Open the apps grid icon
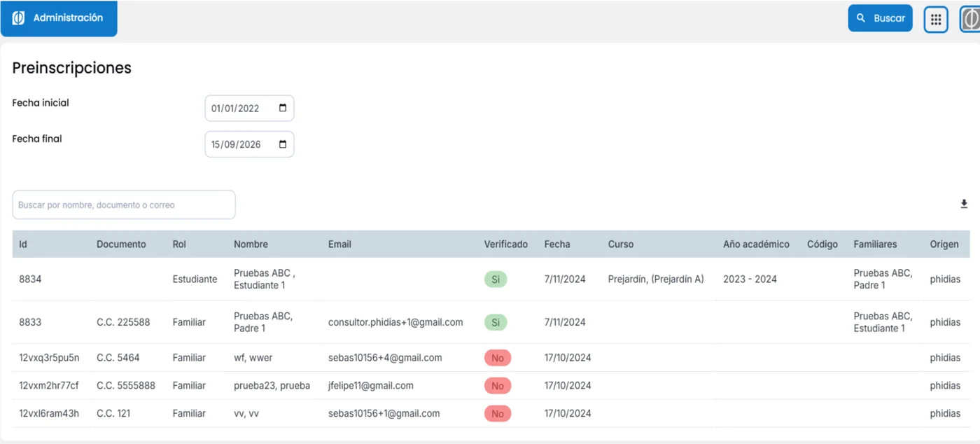Screen dimensions: 980x444 [x=936, y=19]
